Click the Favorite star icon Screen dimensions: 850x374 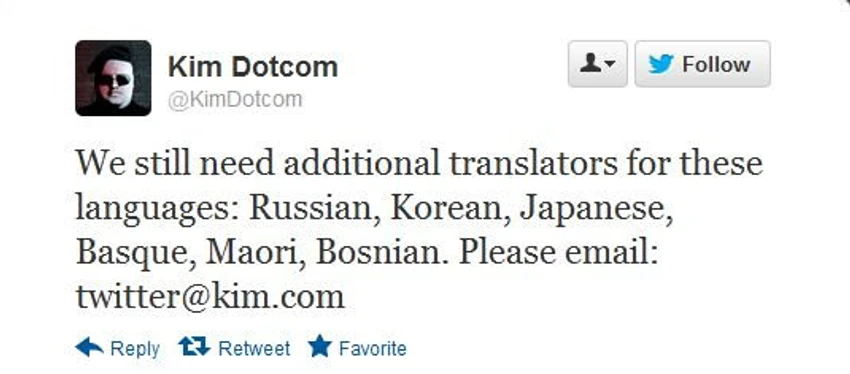tap(319, 346)
